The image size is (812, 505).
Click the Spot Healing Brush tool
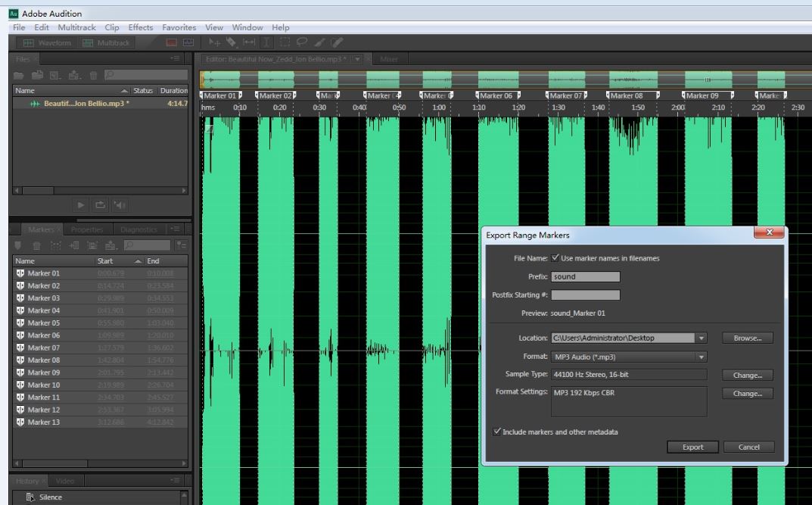tap(337, 43)
